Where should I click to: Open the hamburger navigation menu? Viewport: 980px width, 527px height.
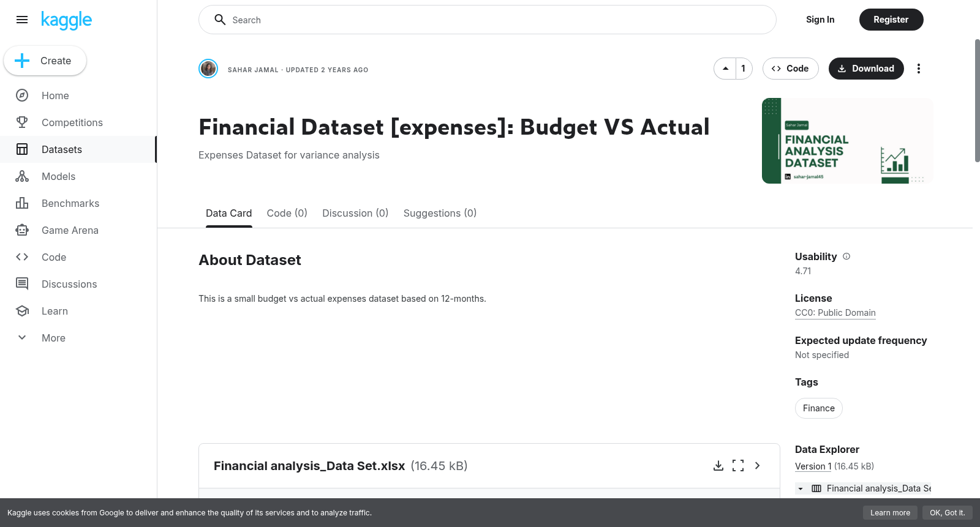point(22,20)
